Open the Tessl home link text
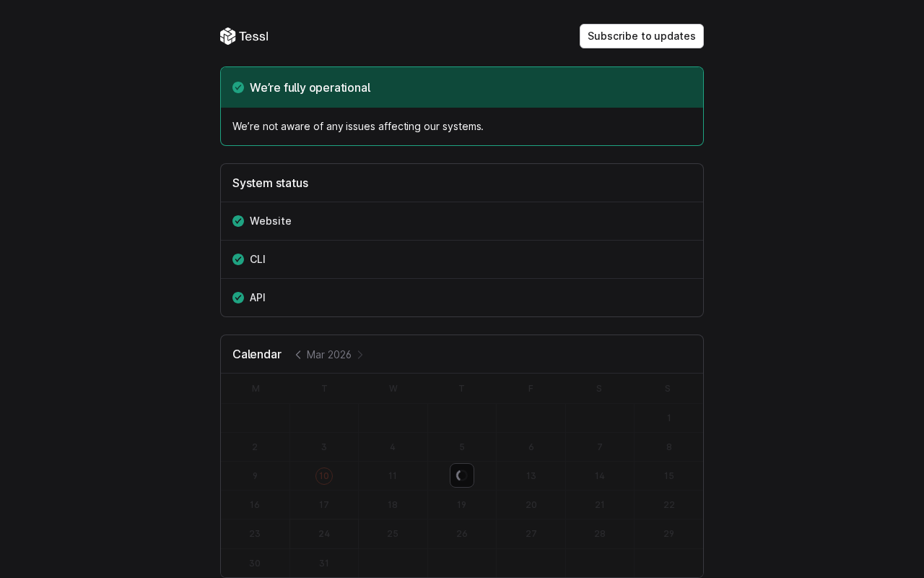Image resolution: width=924 pixels, height=578 pixels. tap(253, 36)
